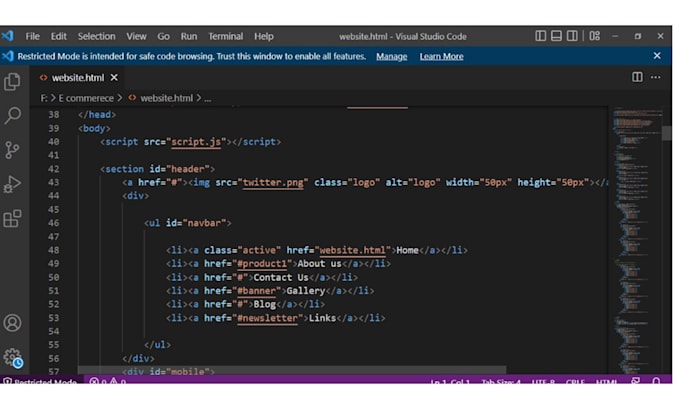The height and width of the screenshot is (409, 680).
Task: Open the Explorer view in activity bar
Action: pyautogui.click(x=12, y=82)
